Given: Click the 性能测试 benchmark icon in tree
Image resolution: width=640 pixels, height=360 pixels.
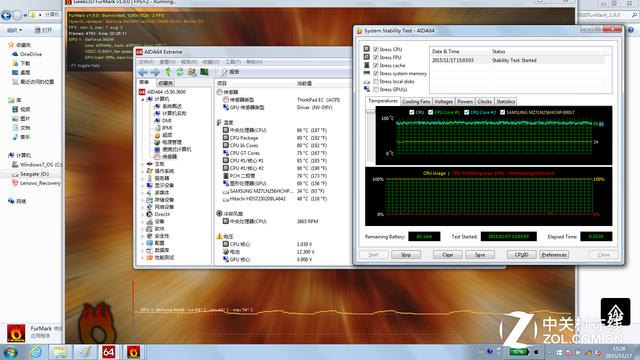Looking at the screenshot, I should tap(150, 258).
